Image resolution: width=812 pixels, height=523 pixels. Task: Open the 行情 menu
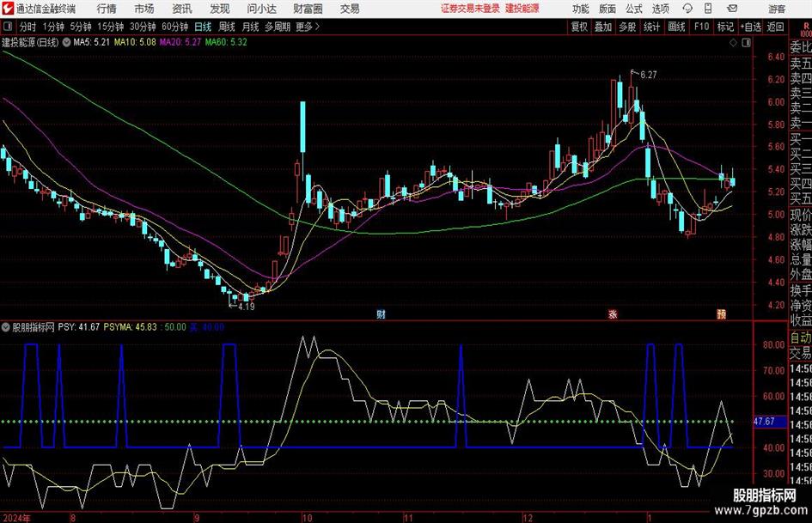point(107,9)
